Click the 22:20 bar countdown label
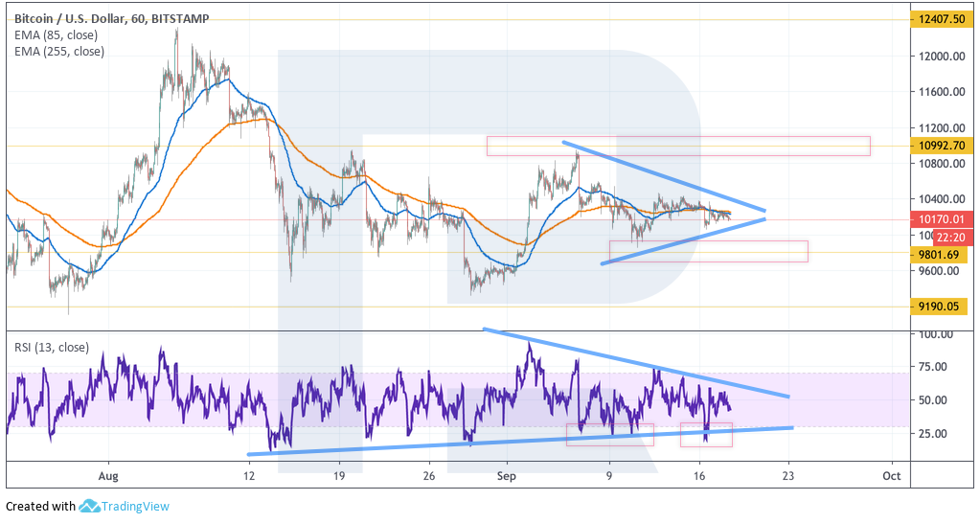The image size is (980, 523). click(x=949, y=236)
